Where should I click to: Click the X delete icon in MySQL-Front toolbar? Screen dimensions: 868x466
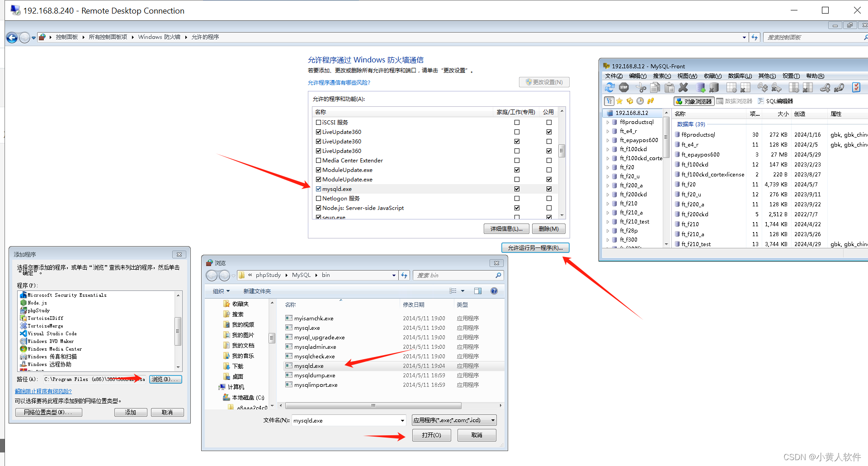pyautogui.click(x=684, y=87)
